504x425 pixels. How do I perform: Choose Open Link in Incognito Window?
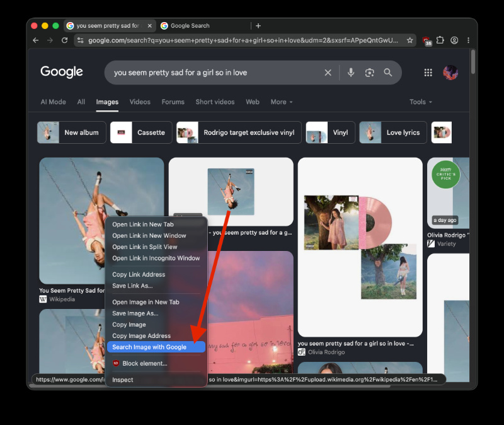(x=156, y=259)
